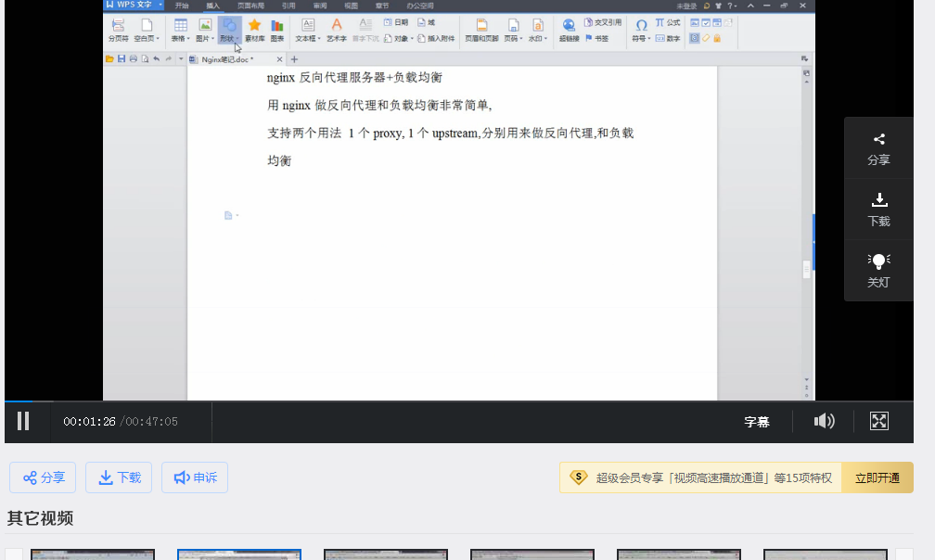Expand the 表格 table dropdown

180,31
